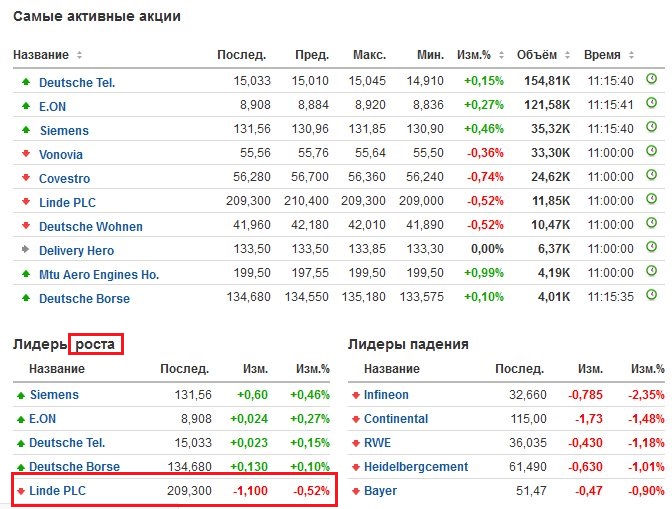Open Siemens link in active stocks table
Viewport: 672px width, 509px height.
64,131
